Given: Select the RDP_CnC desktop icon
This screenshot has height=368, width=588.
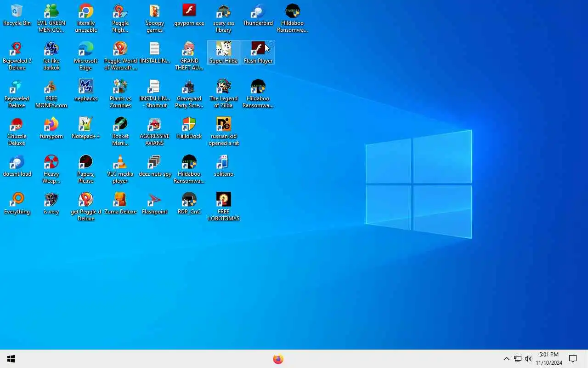Looking at the screenshot, I should [x=189, y=203].
